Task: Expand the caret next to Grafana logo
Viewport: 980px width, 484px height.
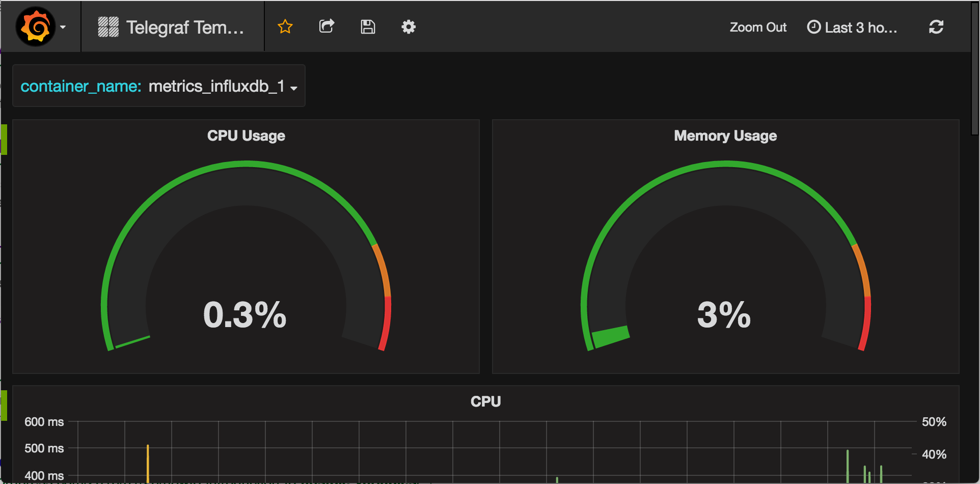Action: tap(63, 27)
